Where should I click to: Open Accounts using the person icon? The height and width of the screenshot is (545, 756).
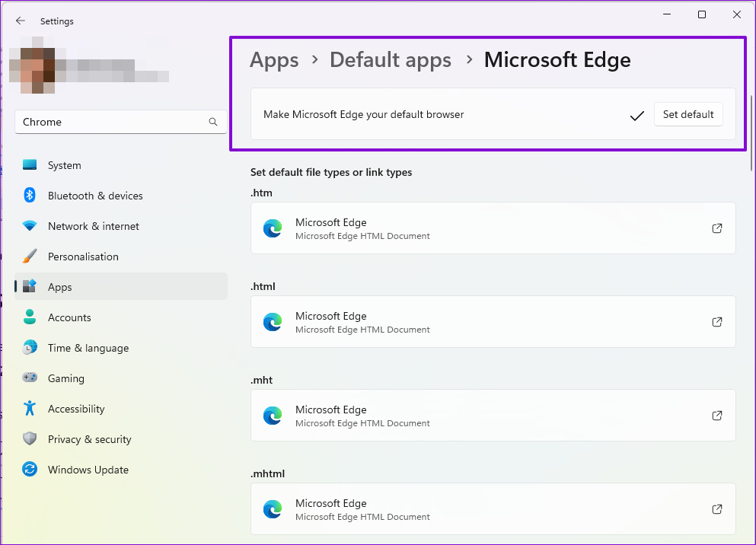29,317
